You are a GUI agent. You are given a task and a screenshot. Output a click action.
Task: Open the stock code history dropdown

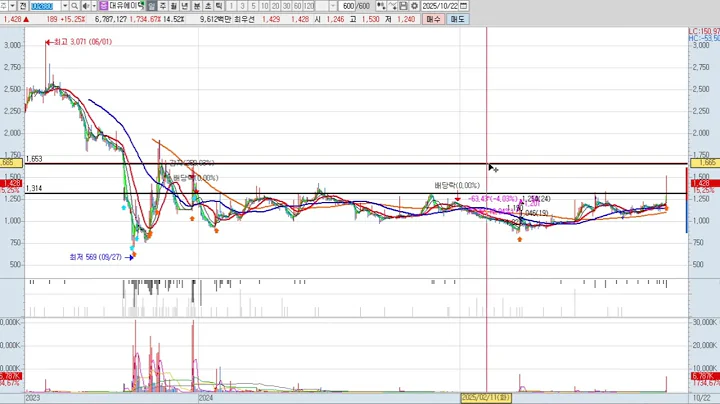(x=65, y=6)
